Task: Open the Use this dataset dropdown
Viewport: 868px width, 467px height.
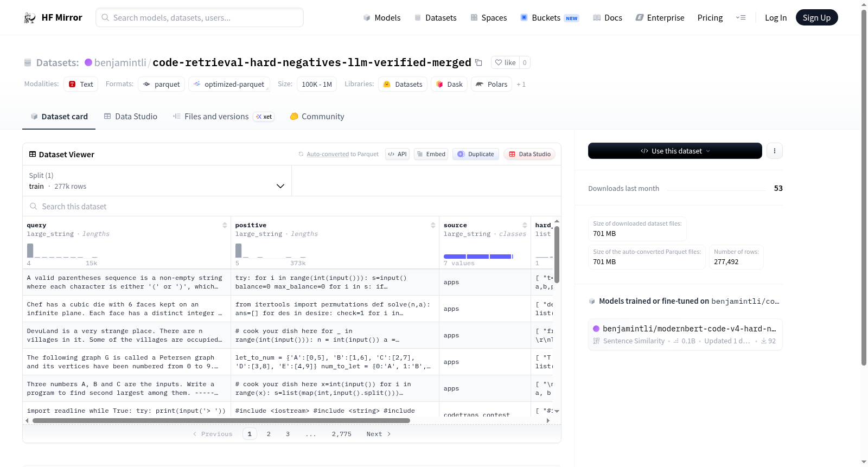Action: 675,151
